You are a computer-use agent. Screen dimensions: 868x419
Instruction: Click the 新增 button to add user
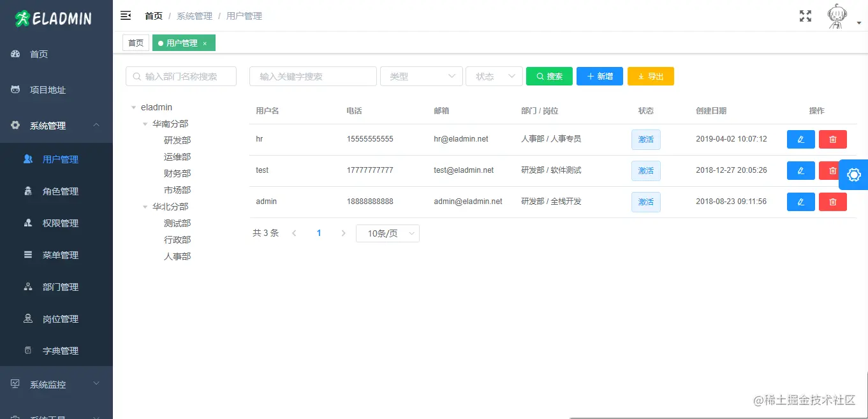coord(600,76)
